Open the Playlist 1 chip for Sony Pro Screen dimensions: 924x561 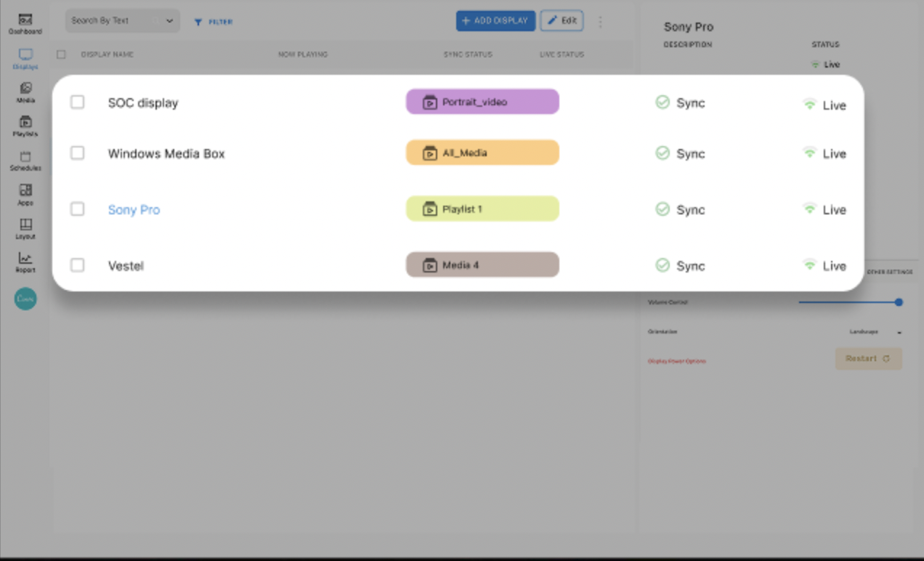(482, 209)
